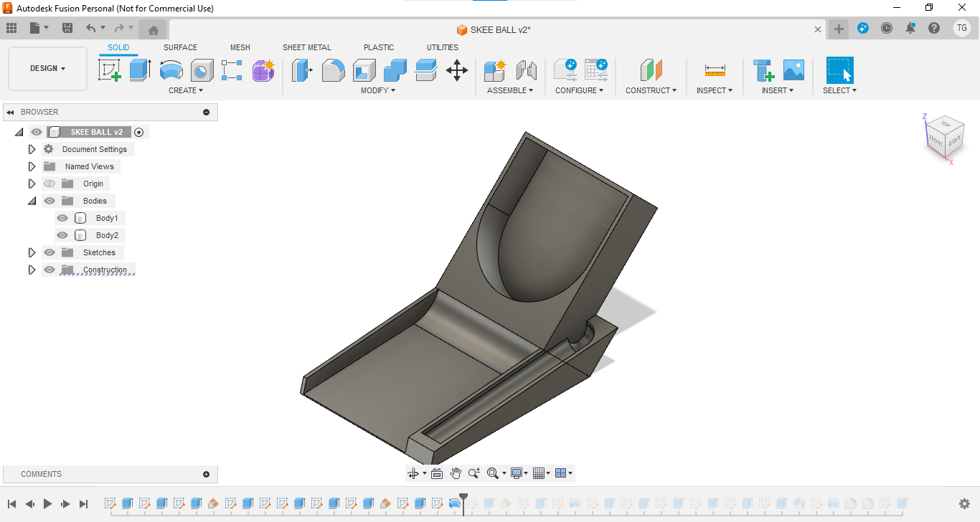The width and height of the screenshot is (980, 522).
Task: Select the Create Sketch tool
Action: 109,70
